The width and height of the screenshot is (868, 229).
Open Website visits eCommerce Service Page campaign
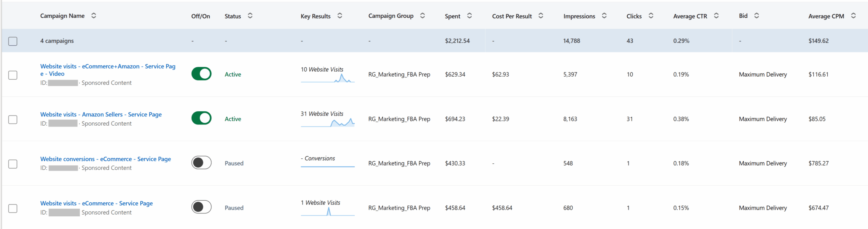click(96, 203)
